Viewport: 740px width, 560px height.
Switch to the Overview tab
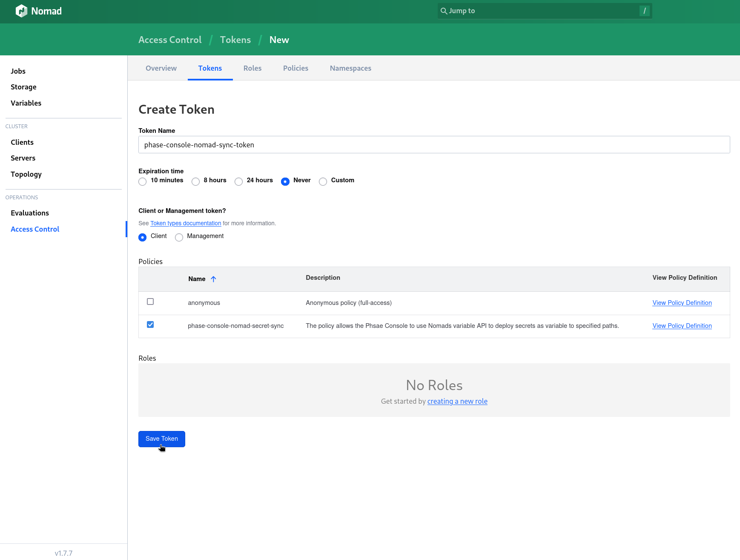click(161, 68)
